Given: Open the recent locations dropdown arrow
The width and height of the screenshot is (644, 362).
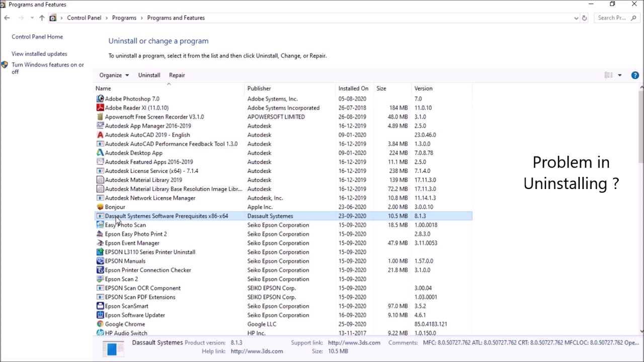Looking at the screenshot, I should [32, 18].
